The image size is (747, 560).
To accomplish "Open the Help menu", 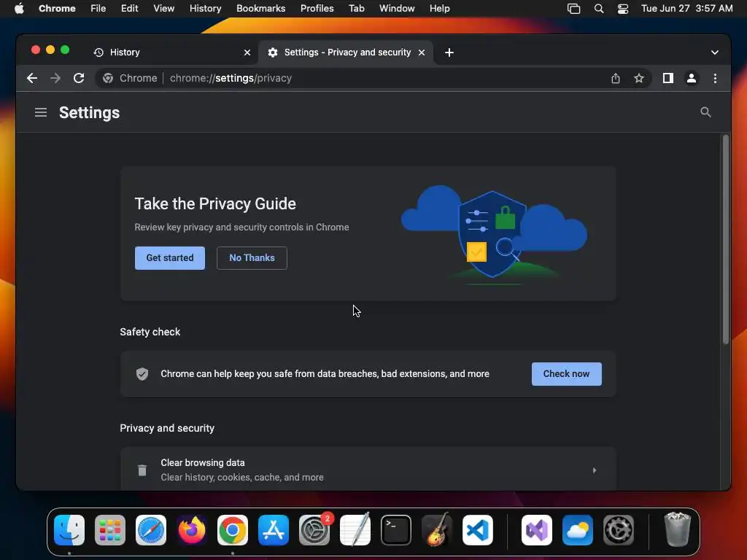I will coord(439,8).
